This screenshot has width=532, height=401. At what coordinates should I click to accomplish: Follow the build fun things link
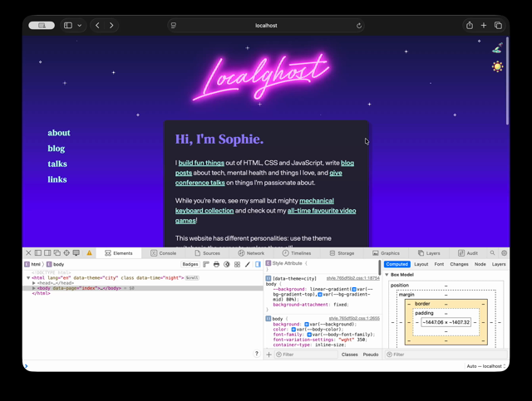coord(201,163)
